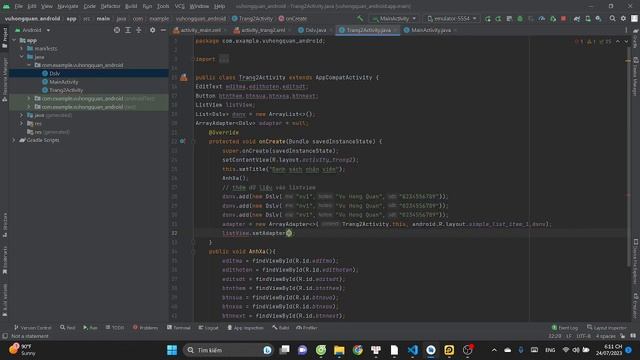640x360 pixels.
Task: Collapse the app module tree node
Action: pyautogui.click(x=14, y=40)
